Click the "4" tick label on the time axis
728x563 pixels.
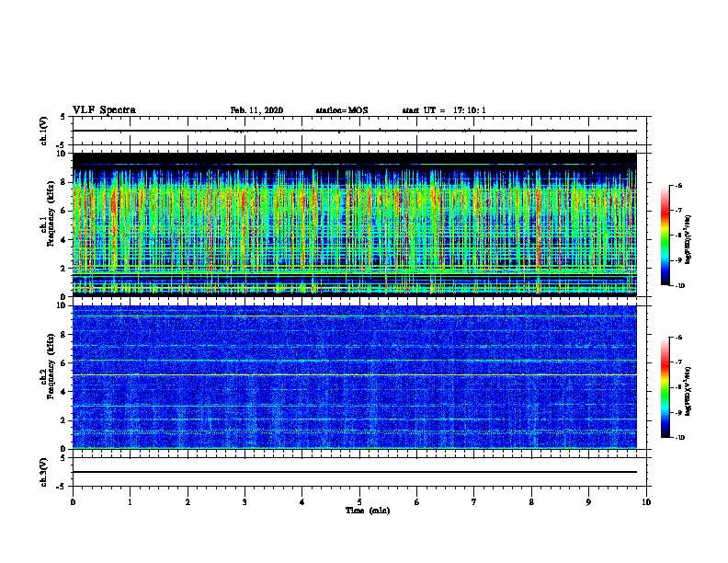pyautogui.click(x=302, y=502)
